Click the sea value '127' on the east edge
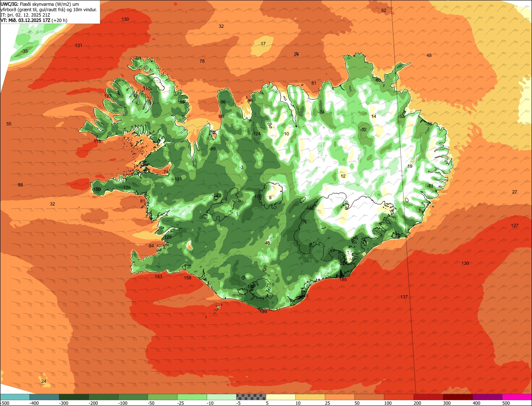 (x=515, y=225)
